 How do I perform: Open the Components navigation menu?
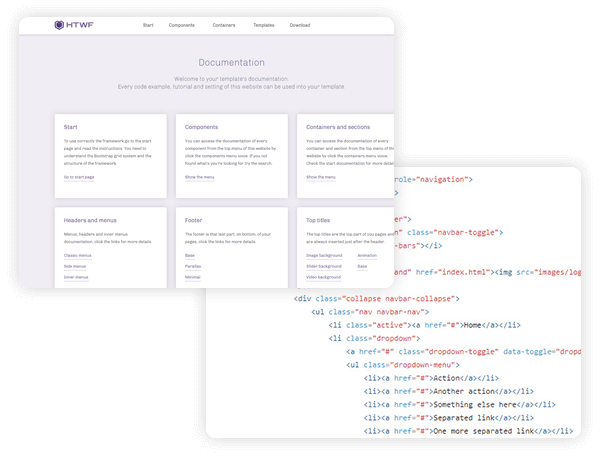(x=182, y=25)
